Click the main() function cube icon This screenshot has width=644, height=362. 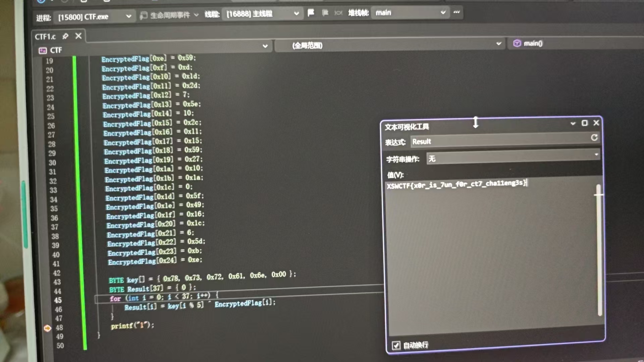[517, 43]
